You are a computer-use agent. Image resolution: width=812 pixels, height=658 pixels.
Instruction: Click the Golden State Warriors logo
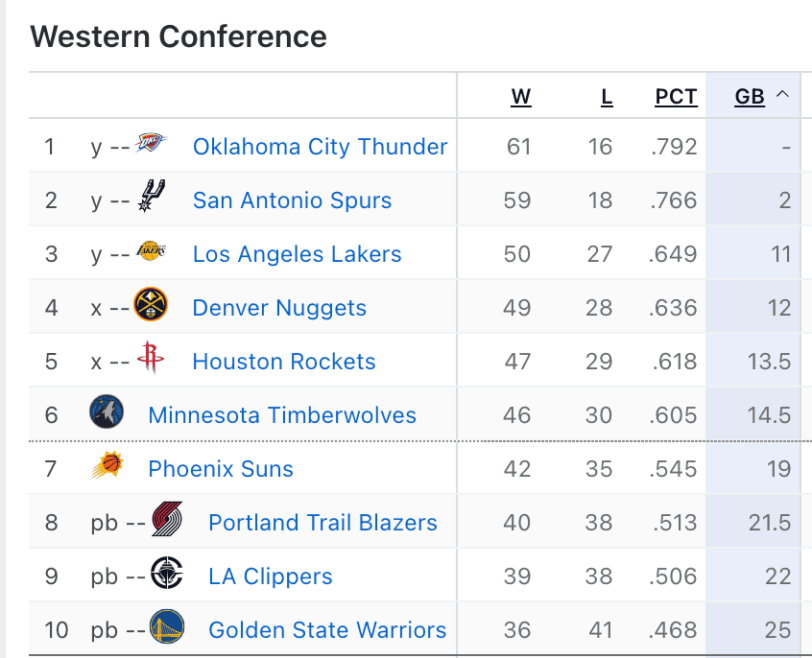coord(167,628)
